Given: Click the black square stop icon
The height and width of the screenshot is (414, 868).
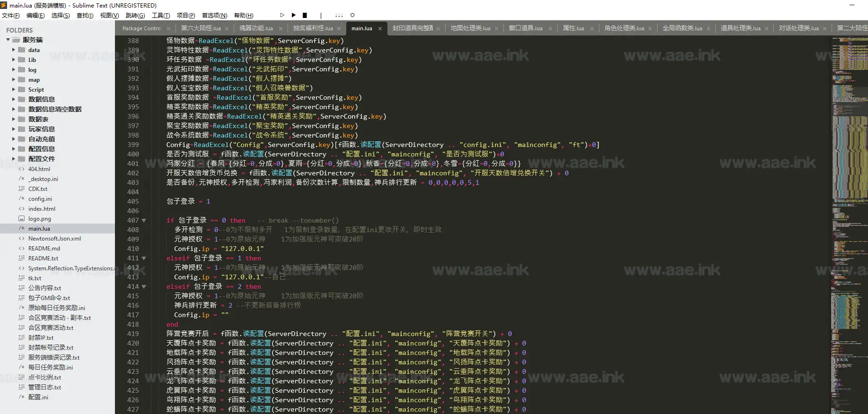Looking at the screenshot, I should [305, 15].
